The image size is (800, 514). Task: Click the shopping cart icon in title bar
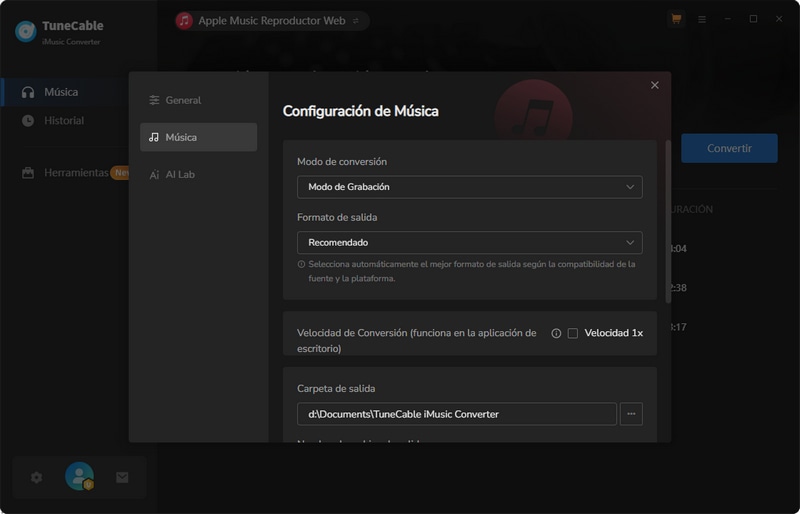(676, 19)
